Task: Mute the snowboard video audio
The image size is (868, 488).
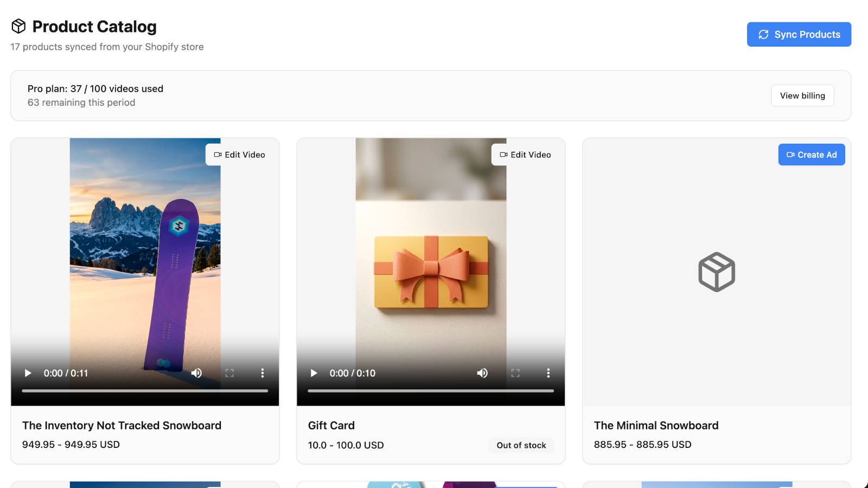Action: coord(196,373)
